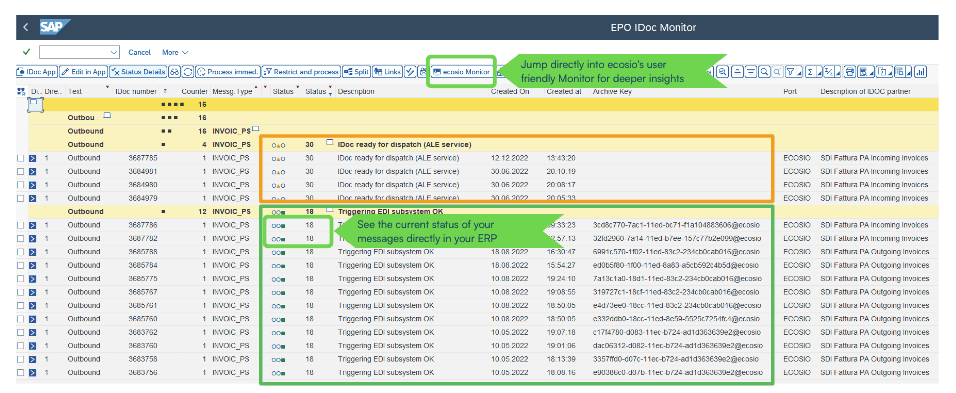Tick checkbox for IDoc 3684980
956x393 pixels.
click(x=21, y=185)
